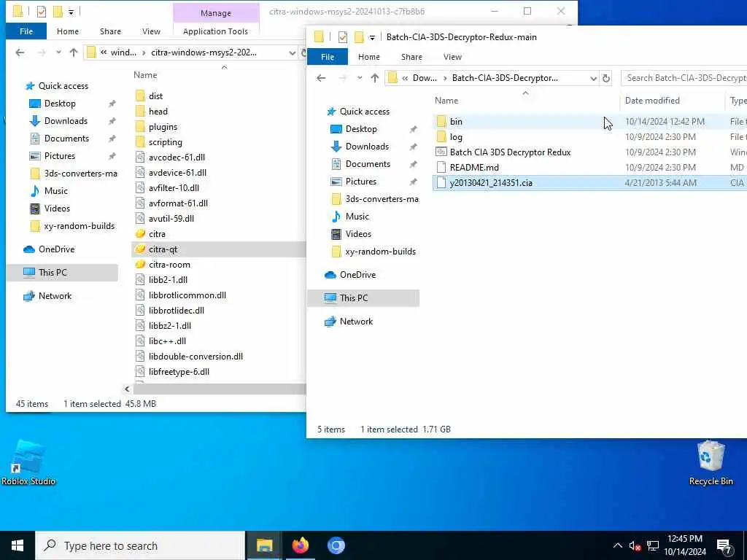Click horizontal scrollbar in Citra window
Screen dimensions: 747x560
pos(219,389)
